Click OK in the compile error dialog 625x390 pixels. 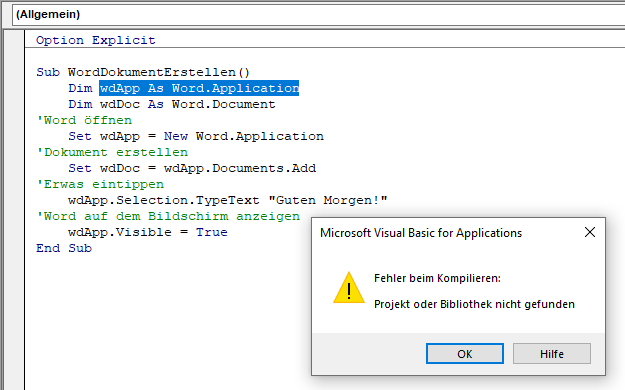(x=464, y=354)
